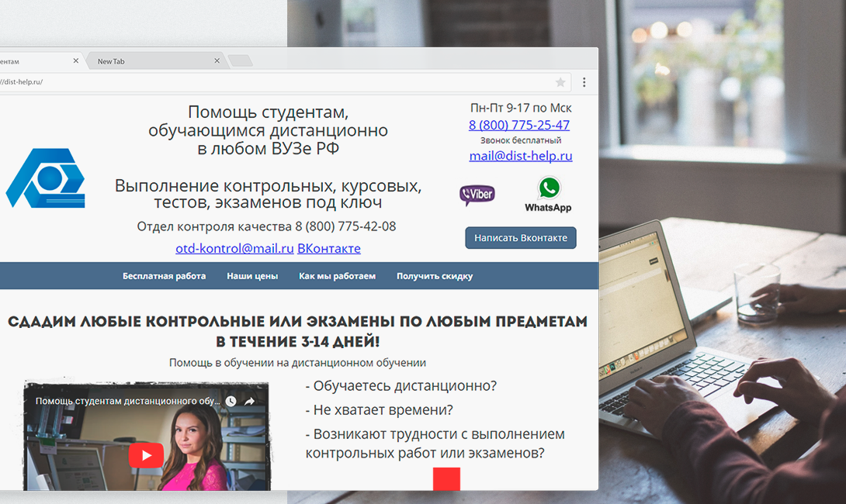This screenshot has height=504, width=846.
Task: Bookmark this page with the star icon
Action: click(x=560, y=82)
